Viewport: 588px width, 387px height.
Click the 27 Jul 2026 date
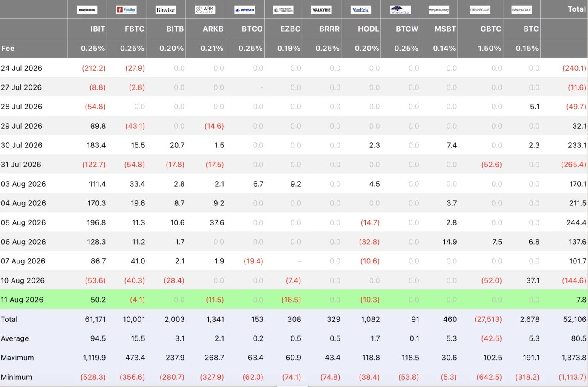[x=21, y=87]
